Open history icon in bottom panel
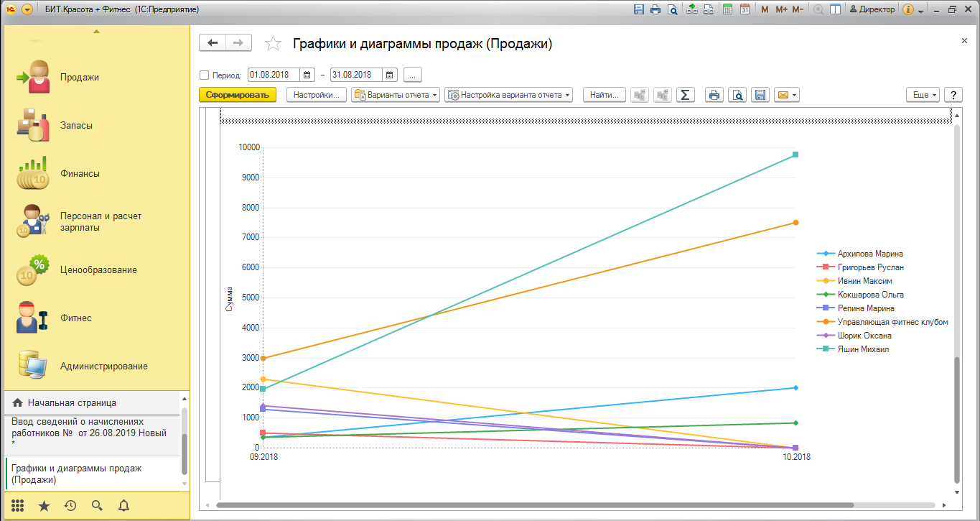The image size is (980, 521). pyautogui.click(x=70, y=505)
